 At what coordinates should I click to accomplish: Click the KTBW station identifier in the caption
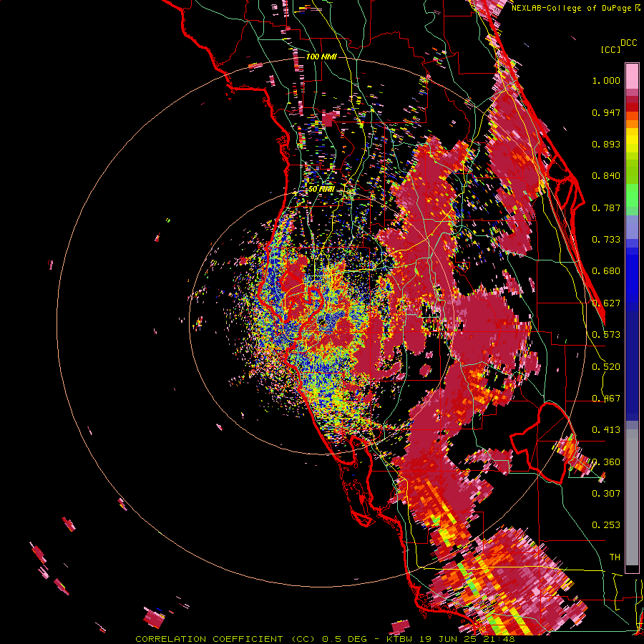(x=399, y=639)
